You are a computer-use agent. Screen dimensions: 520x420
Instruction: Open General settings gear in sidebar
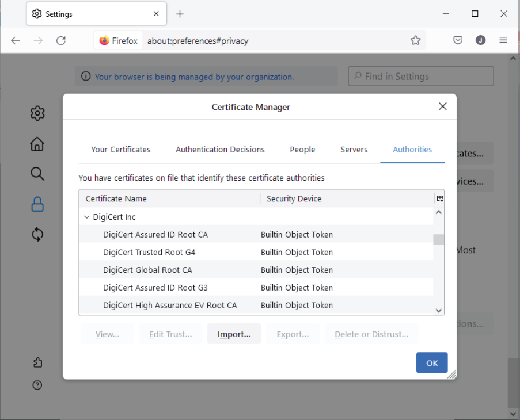pyautogui.click(x=37, y=113)
